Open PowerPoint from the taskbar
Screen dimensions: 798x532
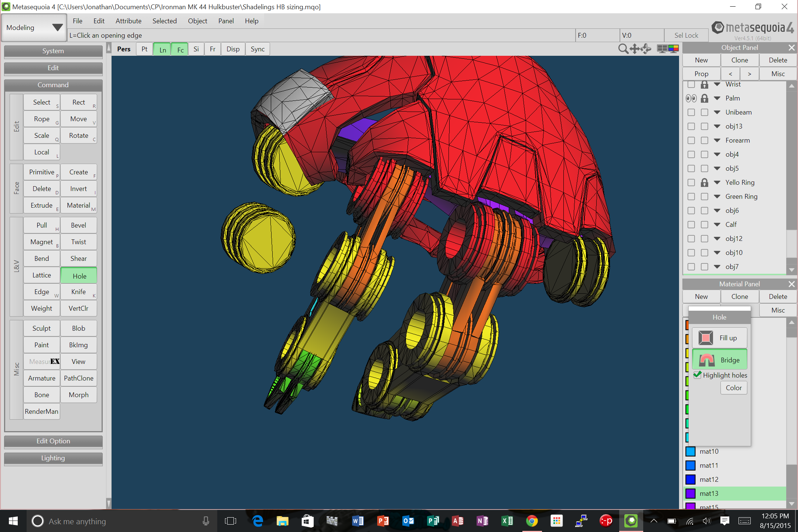pyautogui.click(x=383, y=521)
